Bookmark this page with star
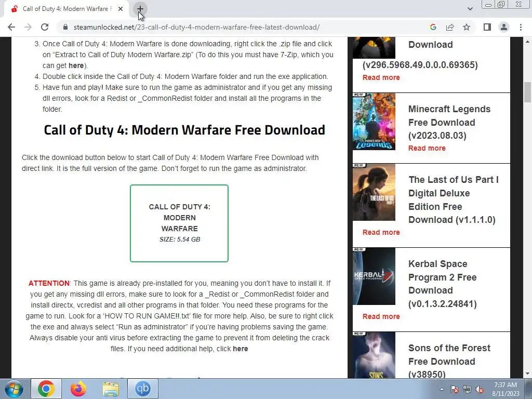Screen dimensions: 532x399 (x=467, y=27)
